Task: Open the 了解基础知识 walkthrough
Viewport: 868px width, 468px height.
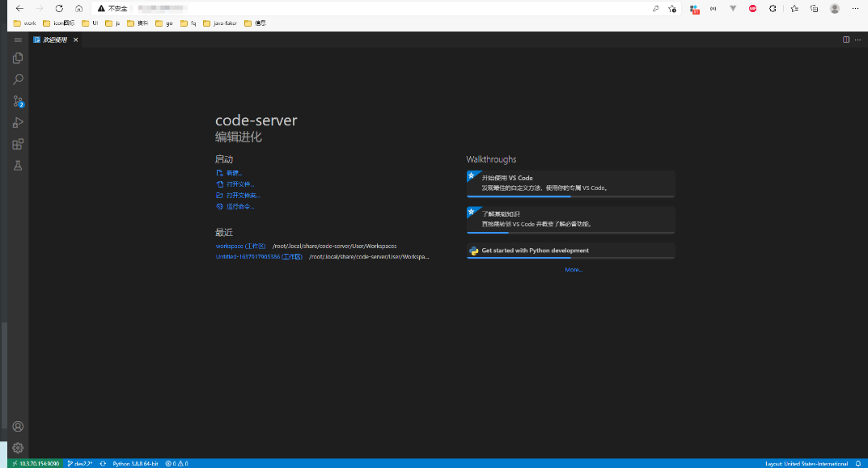Action: coord(571,220)
